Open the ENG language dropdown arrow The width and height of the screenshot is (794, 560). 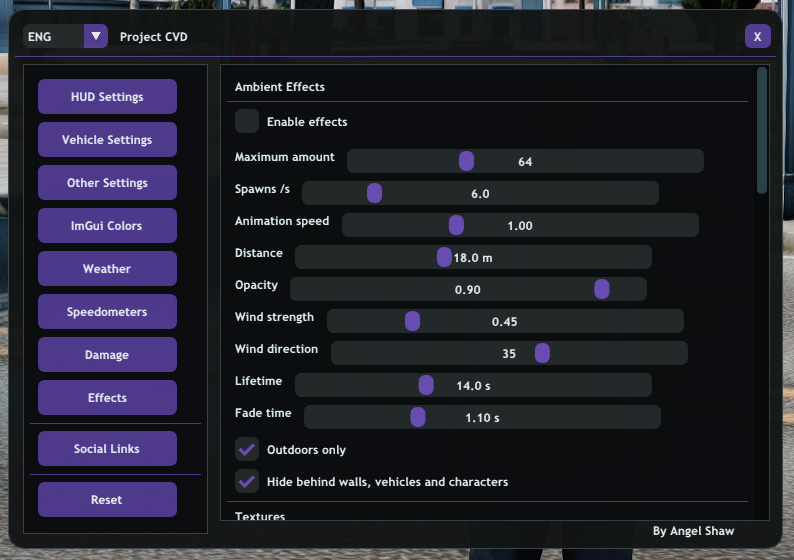[96, 36]
